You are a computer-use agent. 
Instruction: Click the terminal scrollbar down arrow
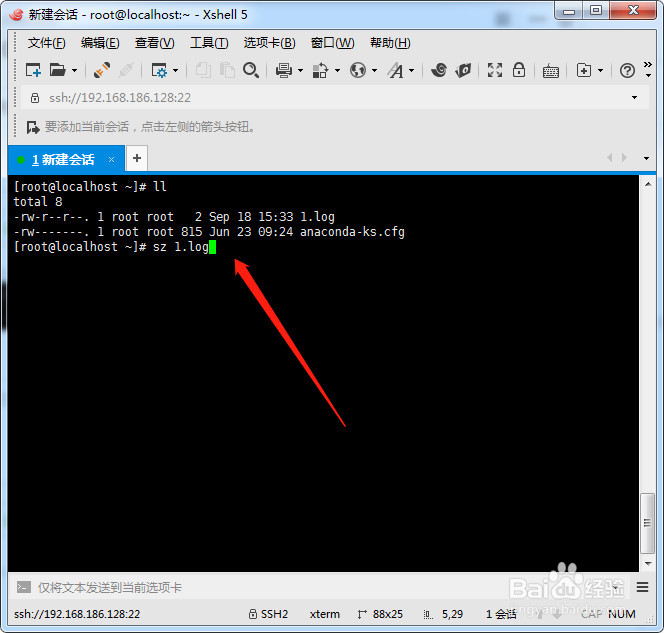pyautogui.click(x=648, y=564)
